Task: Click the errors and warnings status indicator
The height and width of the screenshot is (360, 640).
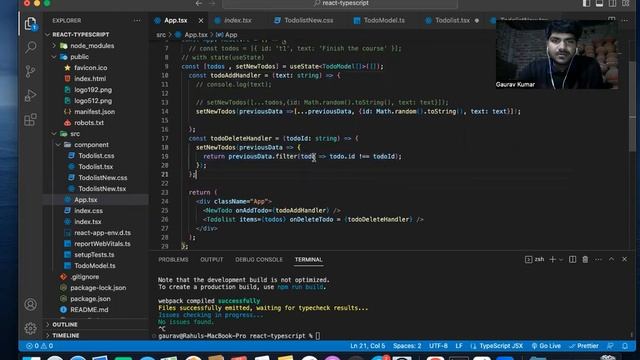Action: pyautogui.click(x=40, y=346)
